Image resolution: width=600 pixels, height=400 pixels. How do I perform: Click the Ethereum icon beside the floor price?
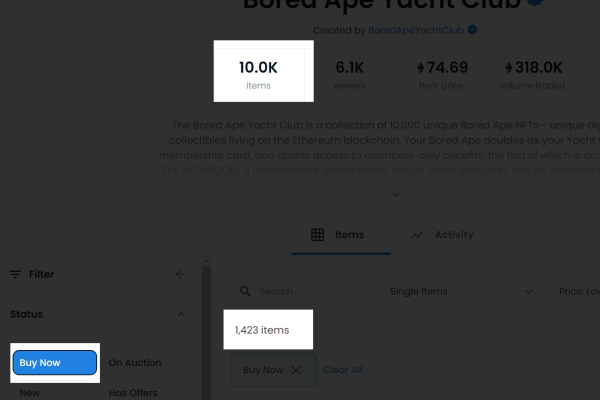pyautogui.click(x=421, y=68)
